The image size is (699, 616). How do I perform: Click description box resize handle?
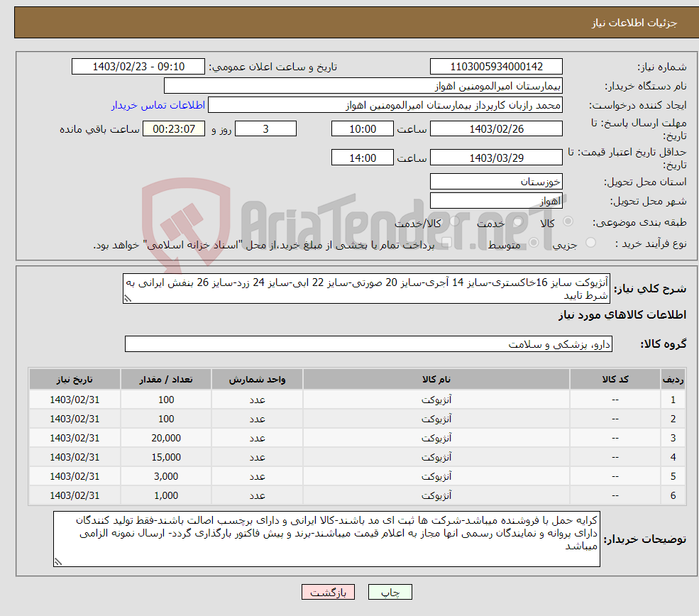(128, 299)
